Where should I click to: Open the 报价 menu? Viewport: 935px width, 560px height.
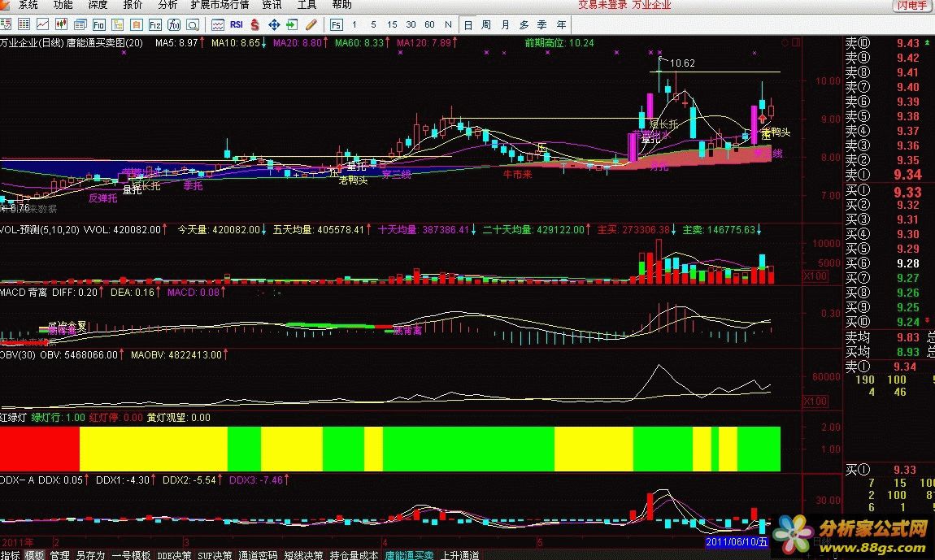tap(133, 5)
